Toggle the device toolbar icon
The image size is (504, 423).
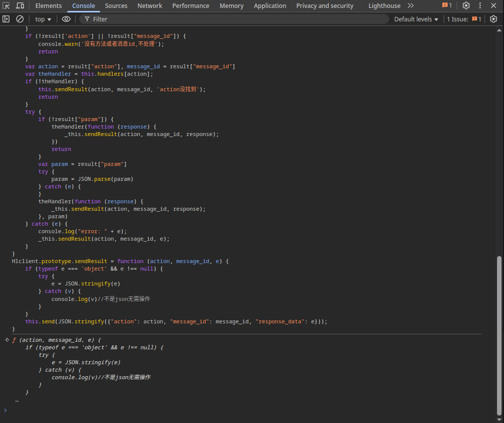tap(20, 6)
